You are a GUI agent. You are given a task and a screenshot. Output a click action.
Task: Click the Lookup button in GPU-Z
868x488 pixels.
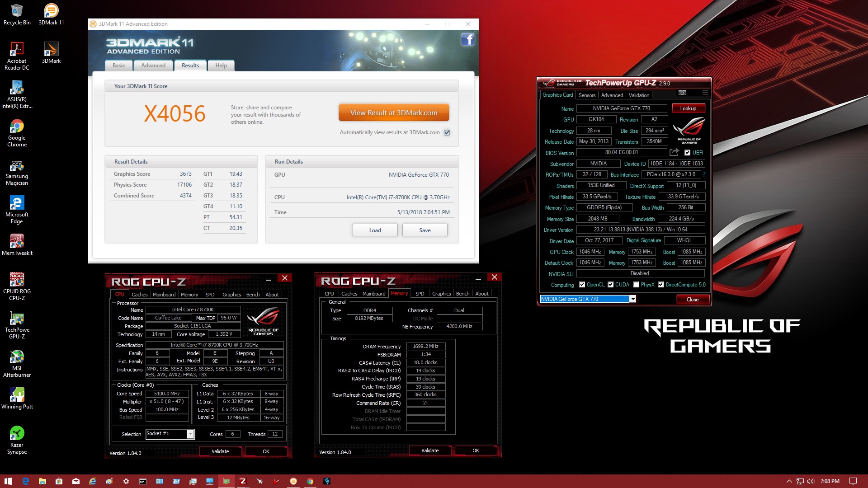pos(688,108)
